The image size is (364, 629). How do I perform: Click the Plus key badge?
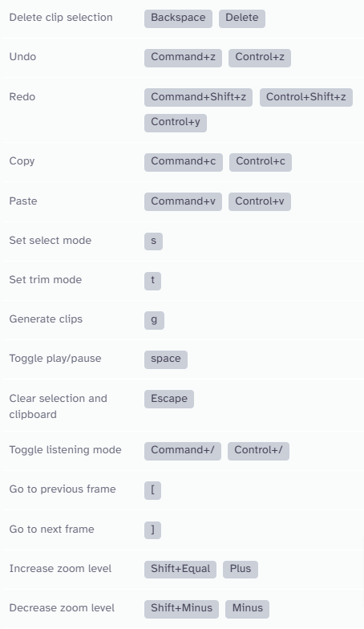[241, 570]
